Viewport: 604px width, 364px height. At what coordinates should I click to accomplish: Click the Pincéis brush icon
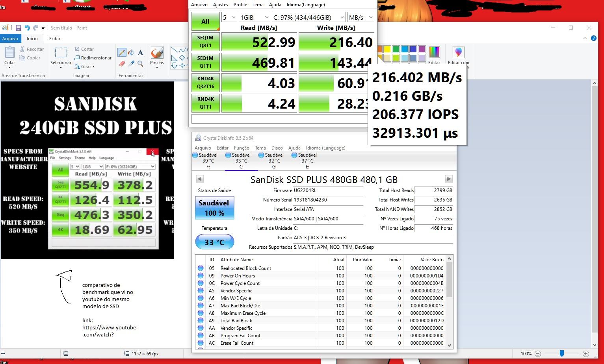tap(157, 52)
